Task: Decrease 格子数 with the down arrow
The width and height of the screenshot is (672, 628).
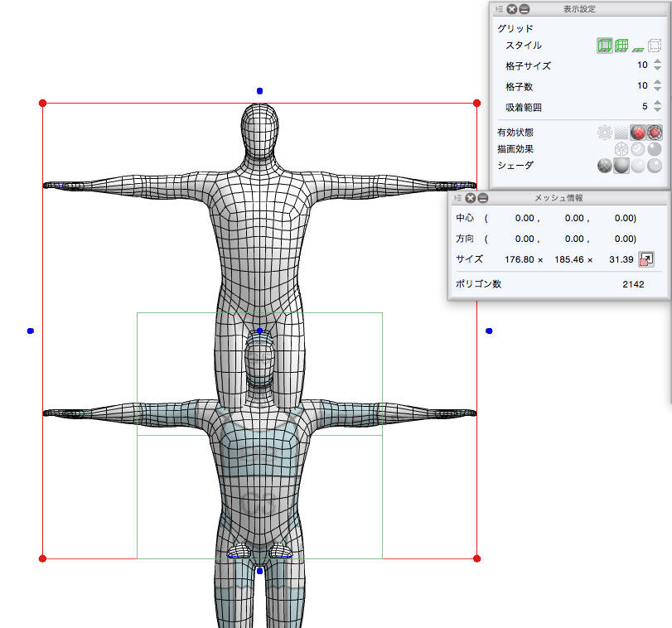Action: [657, 89]
